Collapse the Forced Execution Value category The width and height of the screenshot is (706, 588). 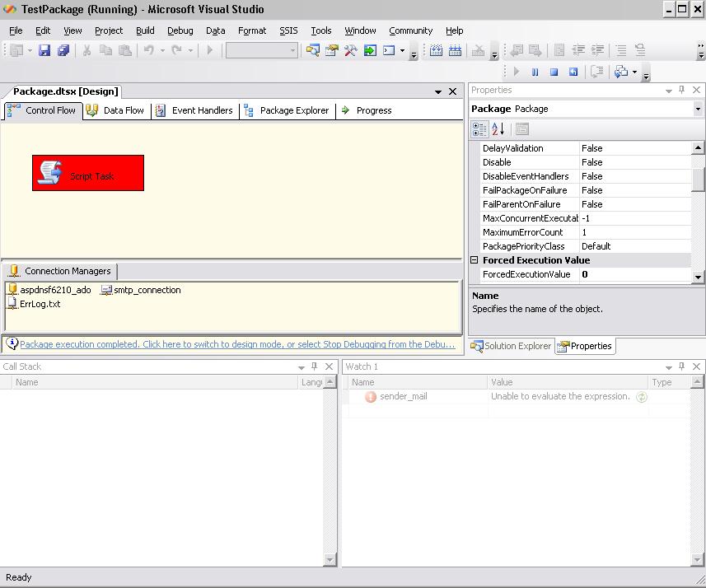point(475,260)
